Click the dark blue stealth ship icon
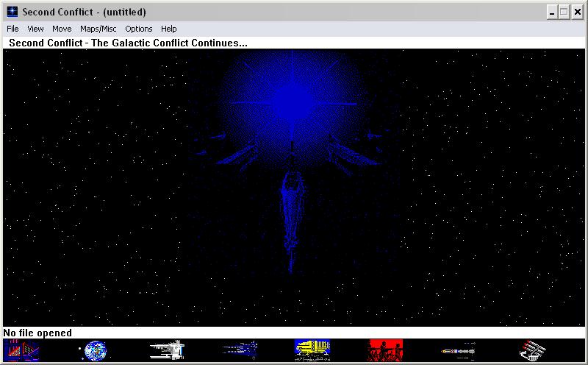This screenshot has height=365, width=588. (240, 350)
